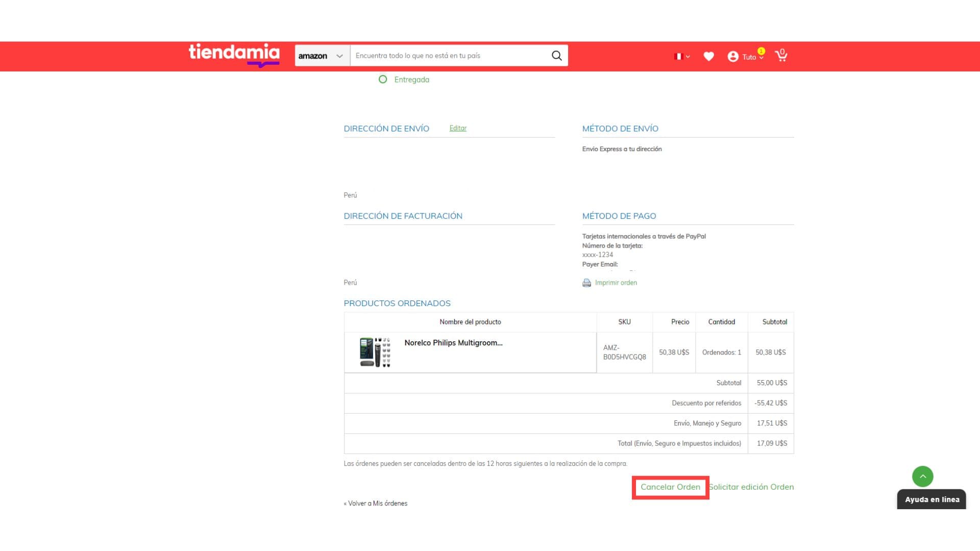Click the tiendamia logo
This screenshot has width=980, height=551.
coord(234,54)
